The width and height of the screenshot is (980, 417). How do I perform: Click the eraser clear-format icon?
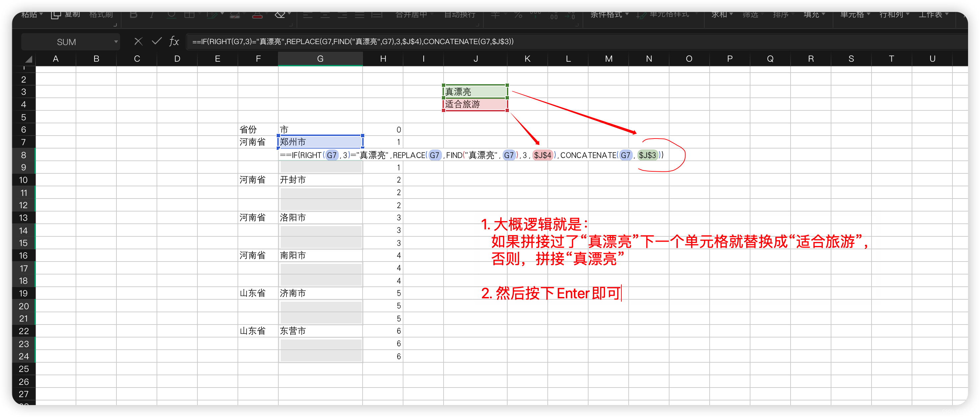(280, 15)
